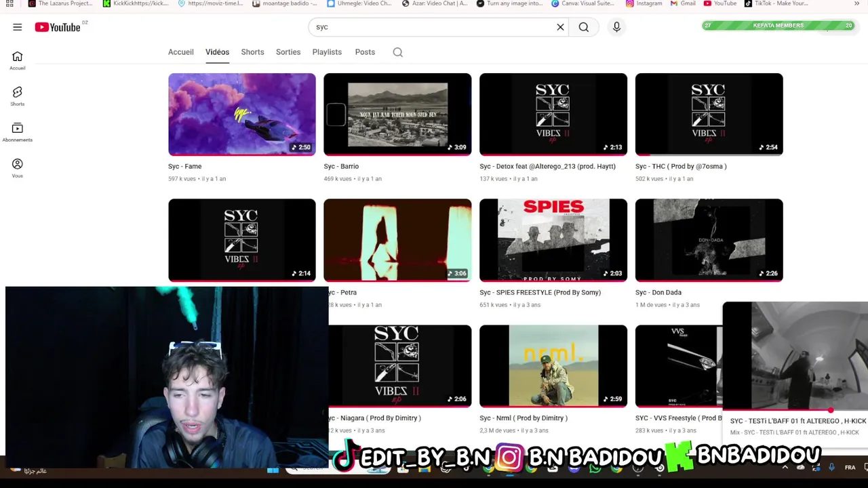This screenshot has height=488, width=868.
Task: Select the Vidéos tab
Action: (218, 52)
